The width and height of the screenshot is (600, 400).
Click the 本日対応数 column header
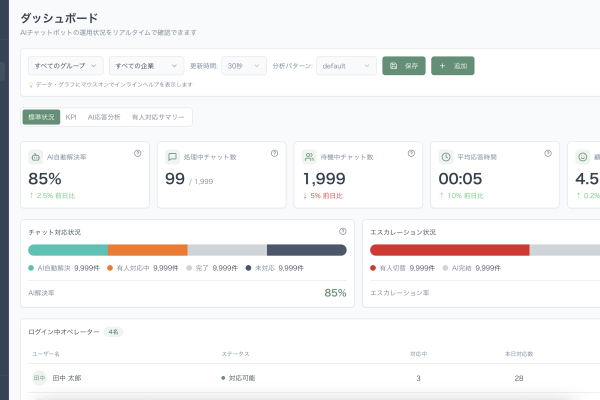[x=519, y=354]
